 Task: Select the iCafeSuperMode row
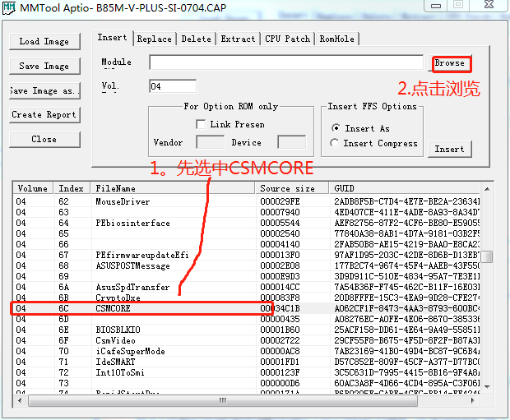[247, 351]
